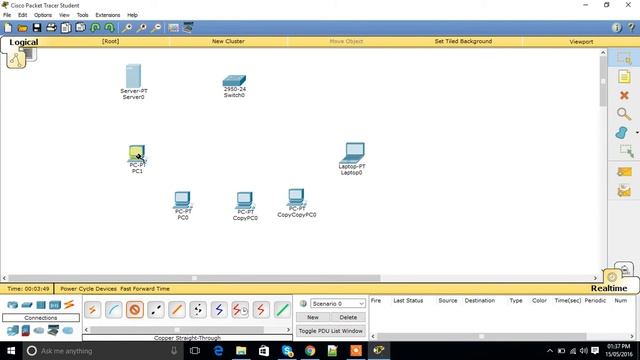Select the Draw Polygon shape tool
Screen dimensions: 640x360
(x=622, y=133)
